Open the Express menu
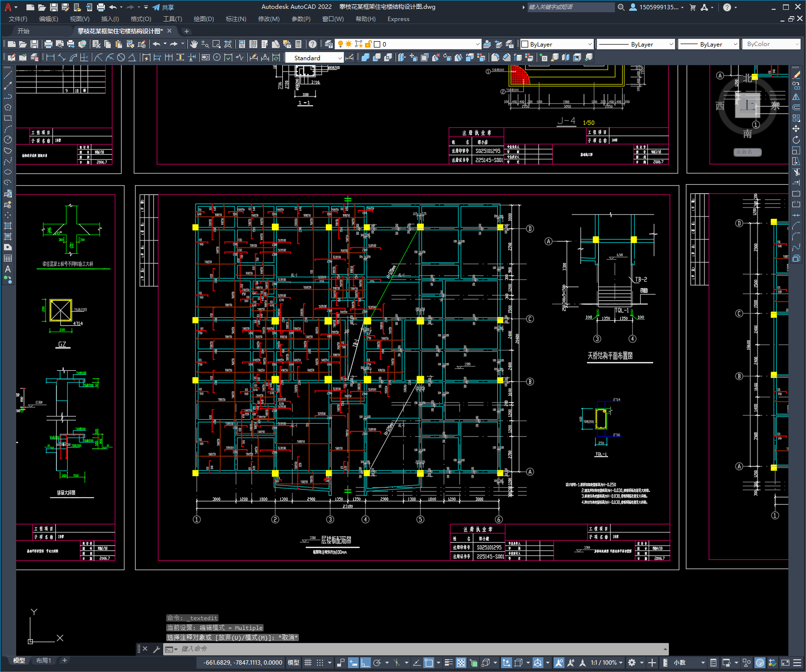Screen dimensions: 806x672 pos(398,19)
